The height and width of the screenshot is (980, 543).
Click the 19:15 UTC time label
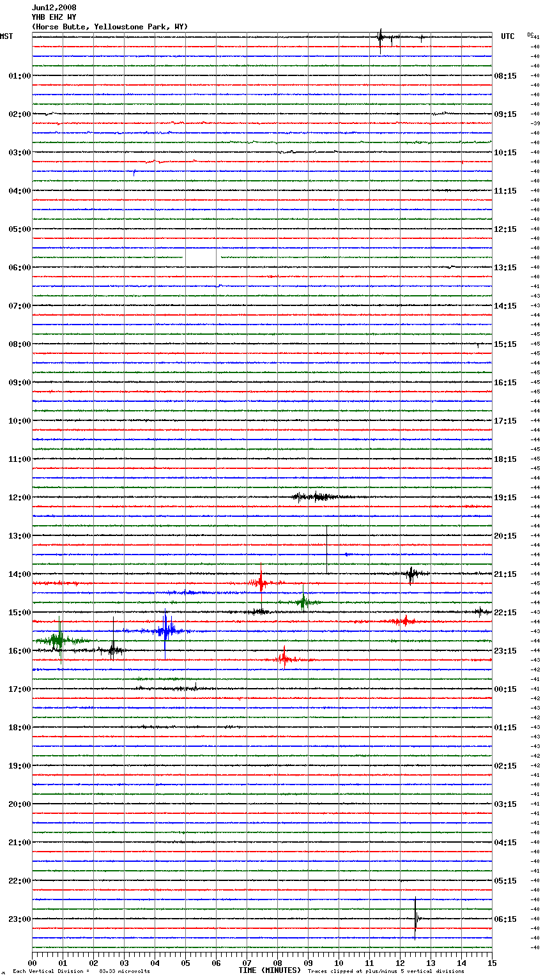coord(505,498)
